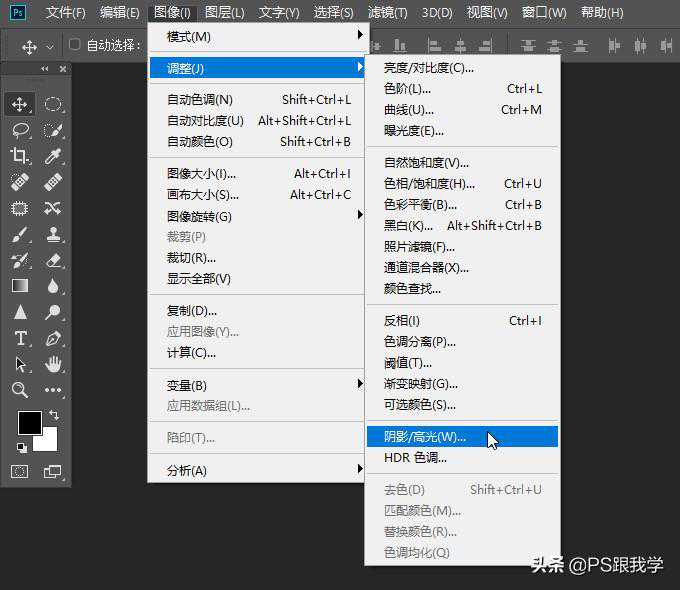
Task: Swap foreground and background colors
Action: click(54, 415)
